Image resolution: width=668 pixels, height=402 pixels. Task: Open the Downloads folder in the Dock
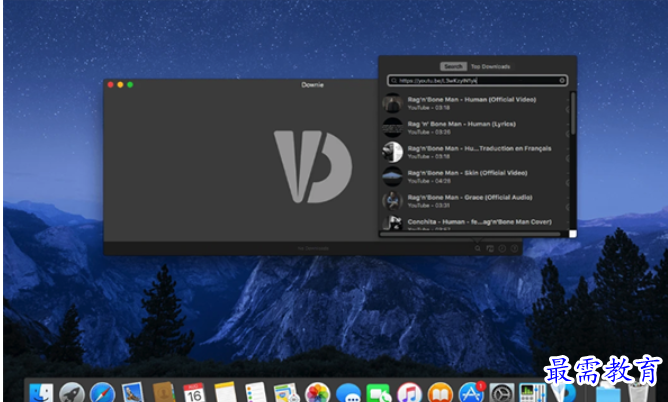point(608,393)
